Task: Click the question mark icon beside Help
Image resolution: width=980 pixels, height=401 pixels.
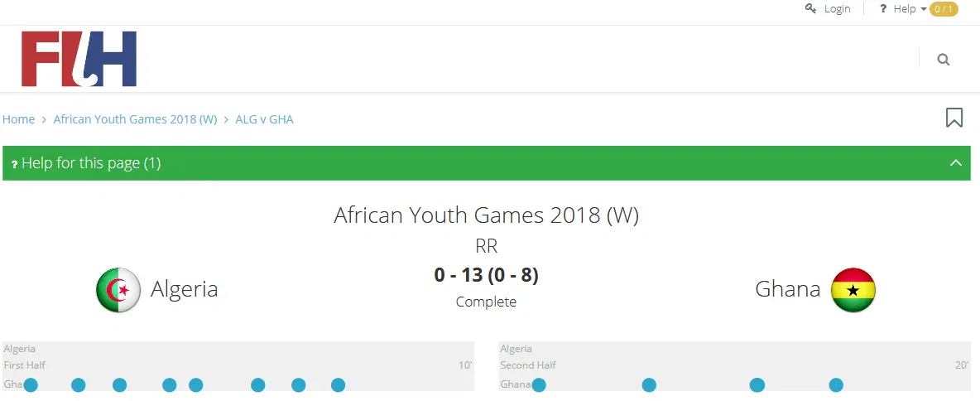Action: coord(883,8)
